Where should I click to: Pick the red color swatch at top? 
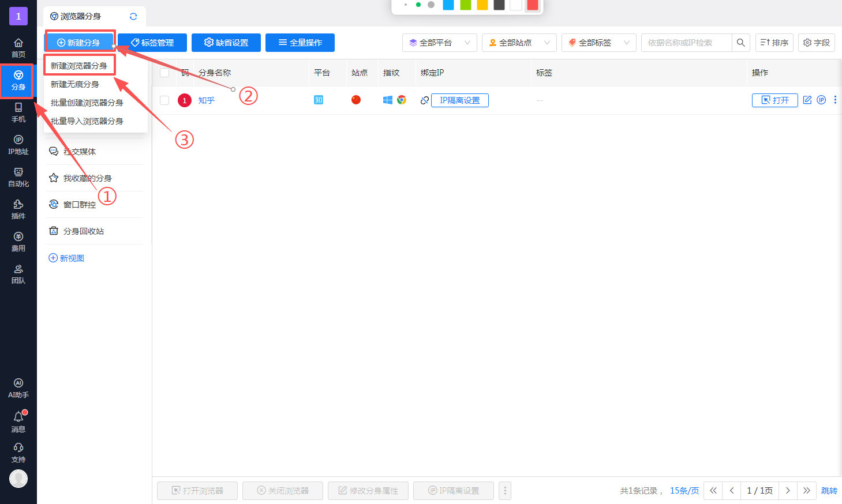532,5
